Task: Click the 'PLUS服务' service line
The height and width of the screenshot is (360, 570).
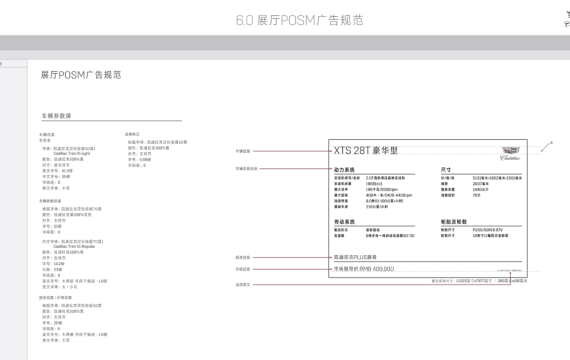Action: [355, 257]
